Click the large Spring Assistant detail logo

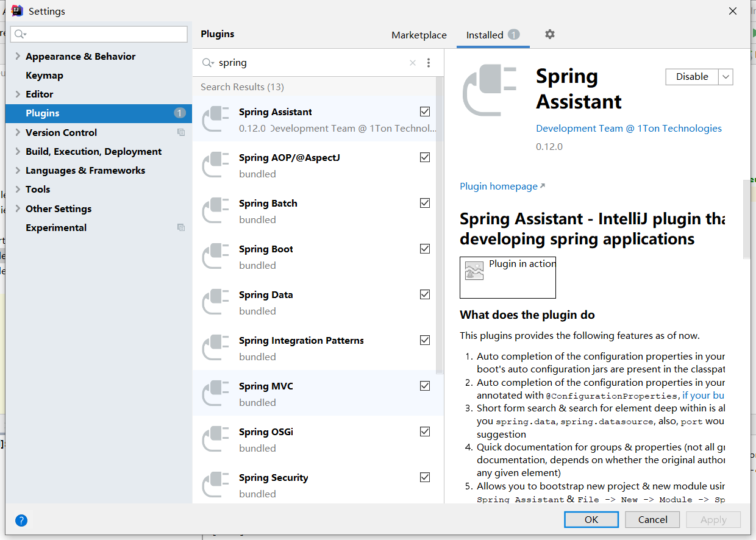point(490,90)
